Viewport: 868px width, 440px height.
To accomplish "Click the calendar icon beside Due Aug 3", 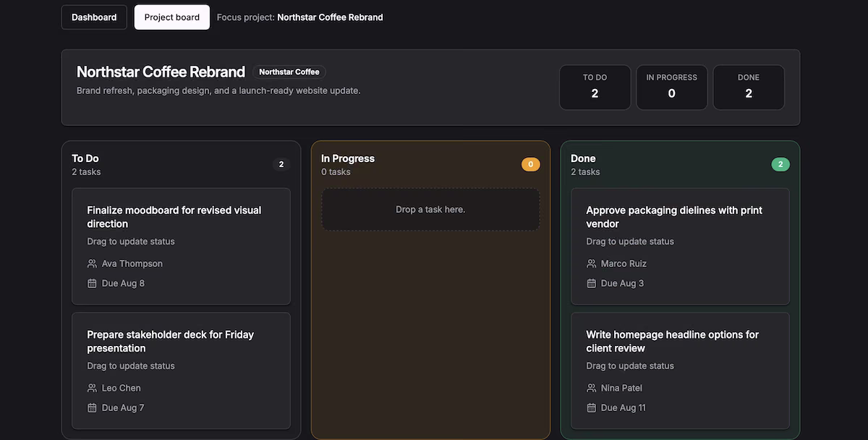I will [x=591, y=283].
